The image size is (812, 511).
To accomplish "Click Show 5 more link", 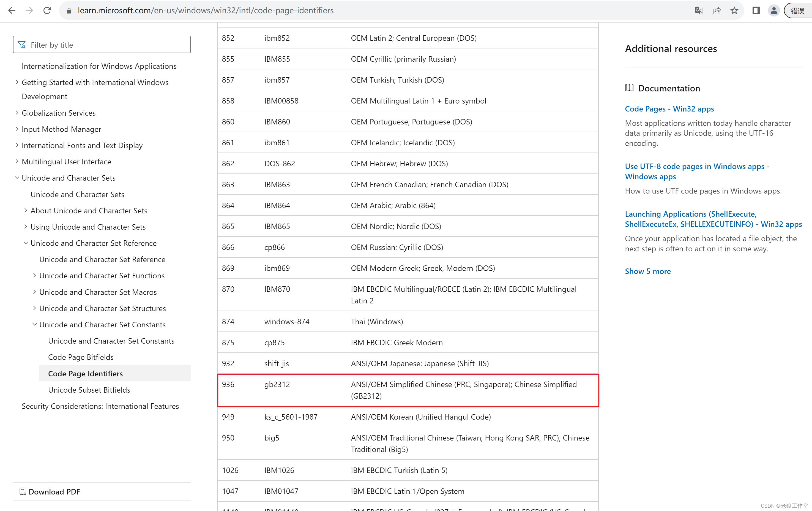I will tap(647, 271).
